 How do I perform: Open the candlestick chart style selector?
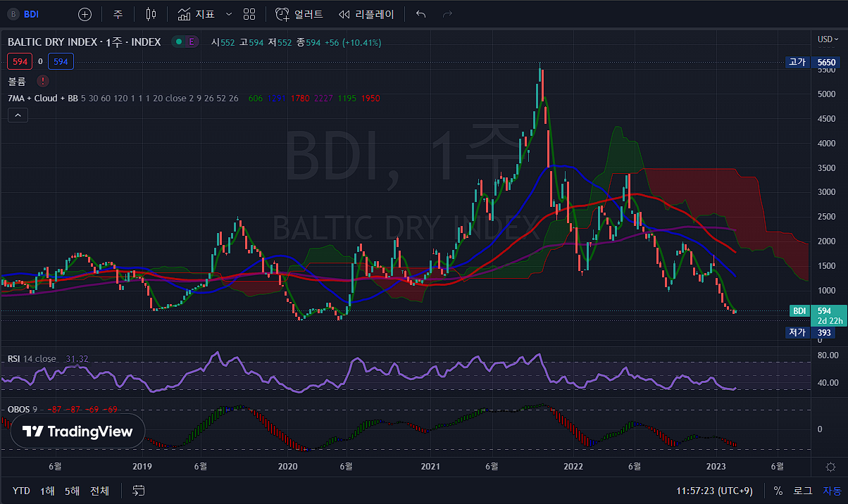(151, 14)
